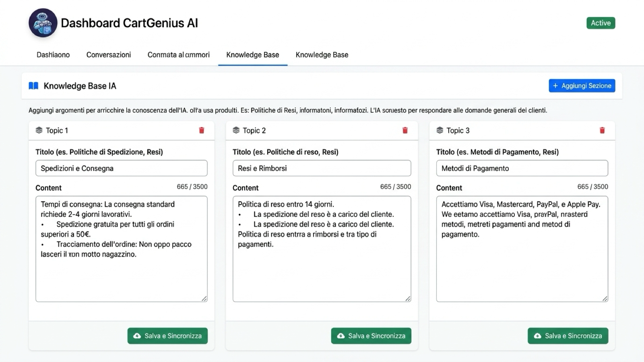Screen dimensions: 644x362
Task: Delete Topic 1 with trash icon
Action: 202,130
